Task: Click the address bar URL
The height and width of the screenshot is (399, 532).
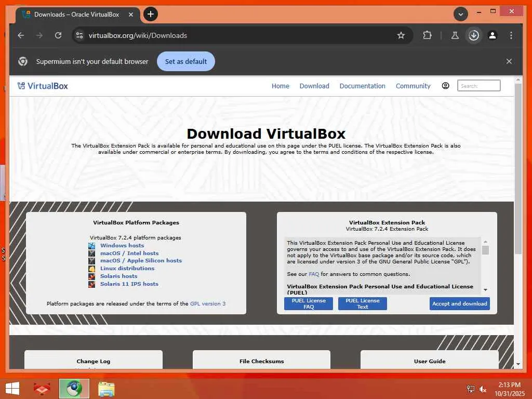Action: (138, 35)
